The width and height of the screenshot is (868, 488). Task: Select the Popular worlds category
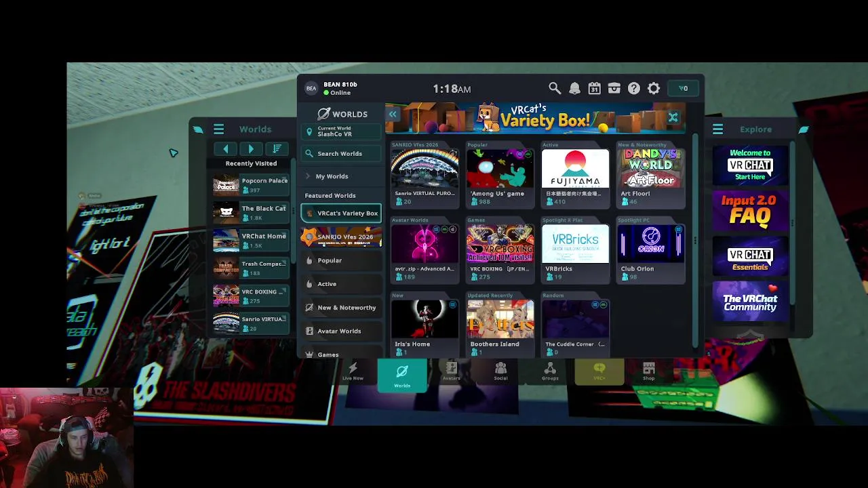point(341,260)
